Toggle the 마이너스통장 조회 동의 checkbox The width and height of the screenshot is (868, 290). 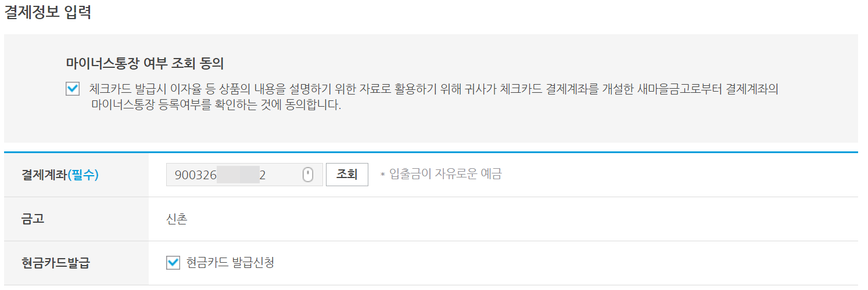pos(73,89)
